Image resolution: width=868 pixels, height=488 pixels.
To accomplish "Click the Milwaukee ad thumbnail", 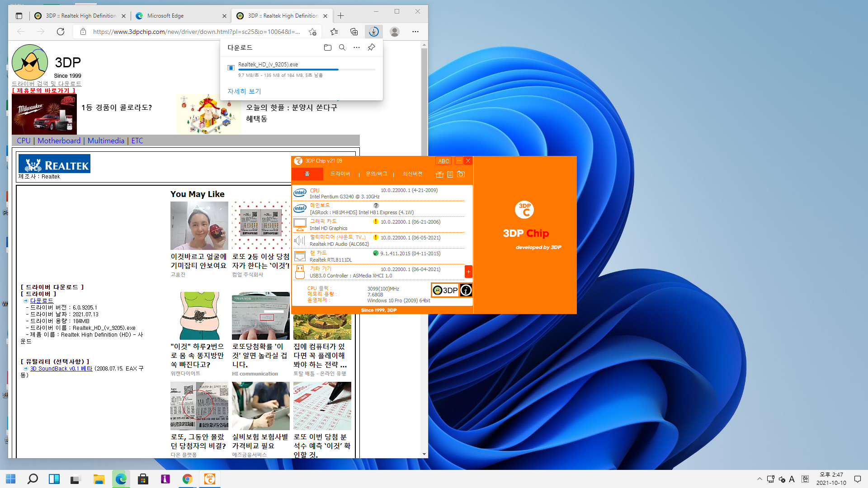I will (x=44, y=114).
